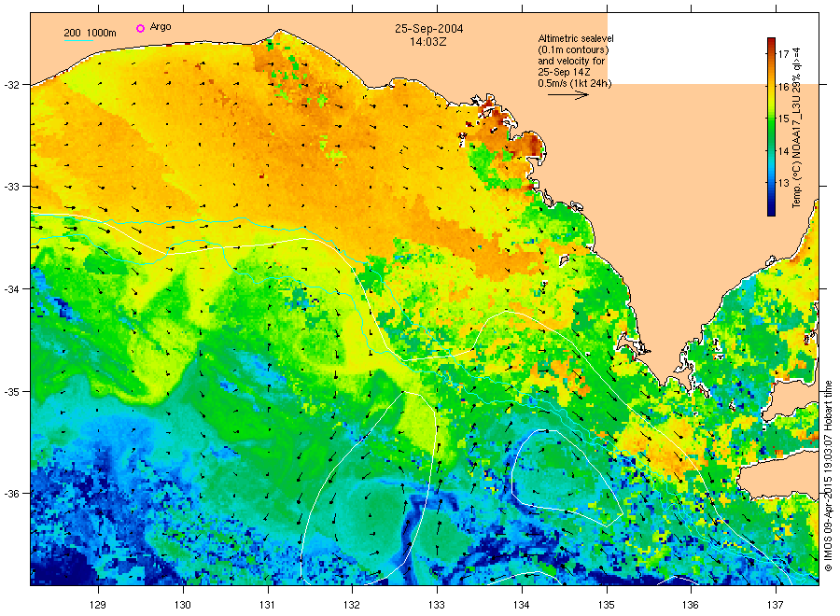This screenshot has height=616, width=840.
Task: Click the latitude label '-34'
Action: [11, 288]
